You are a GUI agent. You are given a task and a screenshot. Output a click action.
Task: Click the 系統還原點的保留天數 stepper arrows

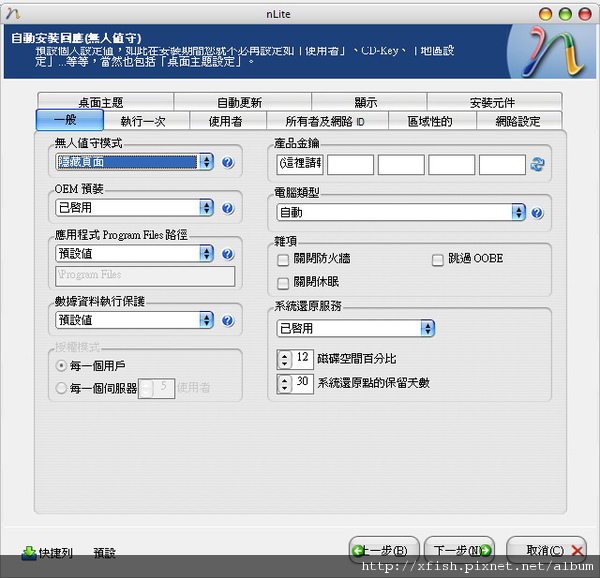tap(284, 384)
